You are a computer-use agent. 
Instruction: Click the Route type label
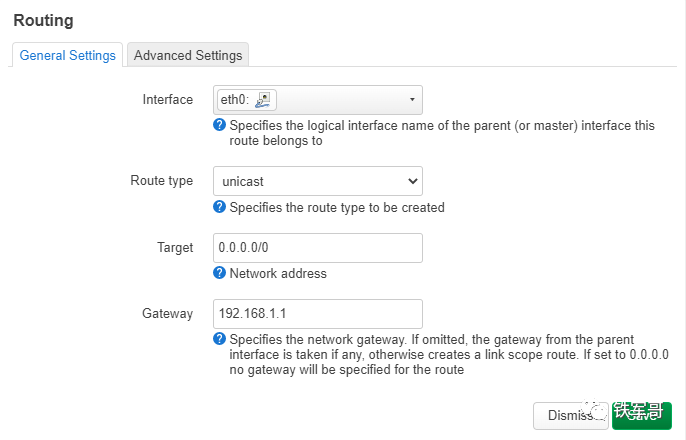pyautogui.click(x=161, y=181)
